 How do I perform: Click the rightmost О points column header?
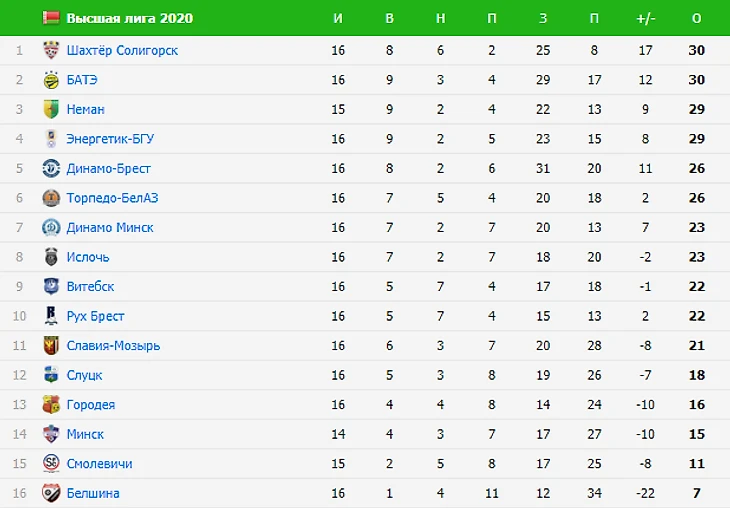coord(696,18)
